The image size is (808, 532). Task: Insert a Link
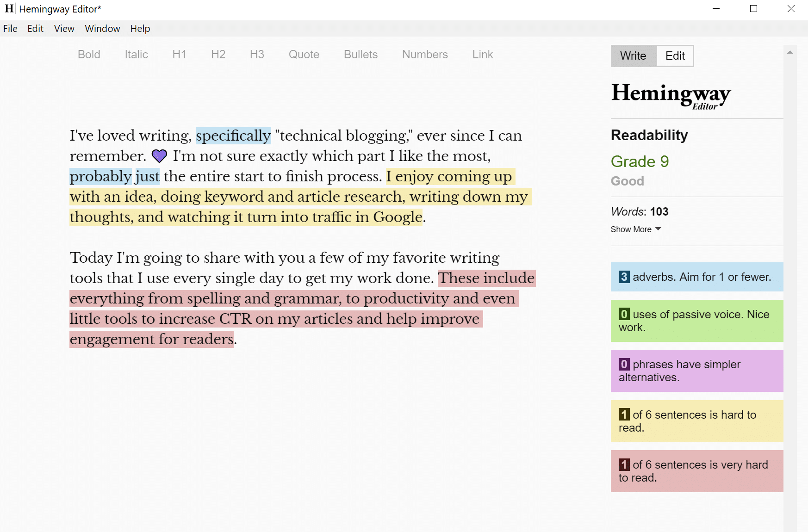[x=483, y=55]
